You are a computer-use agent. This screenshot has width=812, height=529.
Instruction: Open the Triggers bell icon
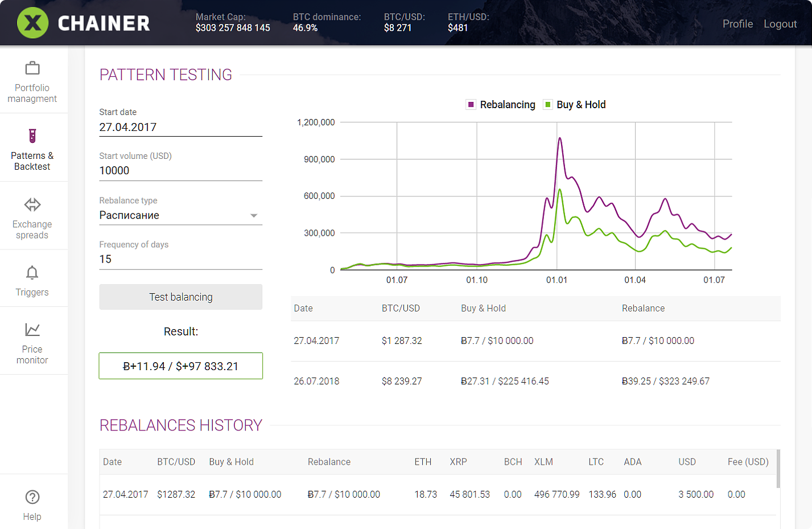pyautogui.click(x=32, y=273)
